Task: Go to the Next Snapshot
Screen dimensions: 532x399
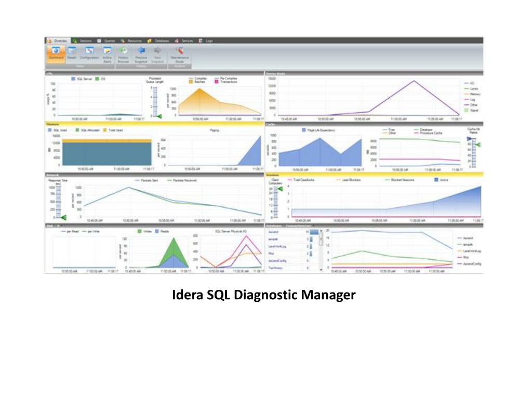Action: tap(157, 55)
